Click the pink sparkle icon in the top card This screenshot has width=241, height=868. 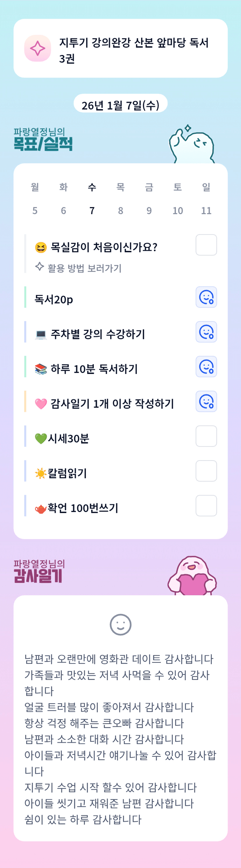(38, 49)
